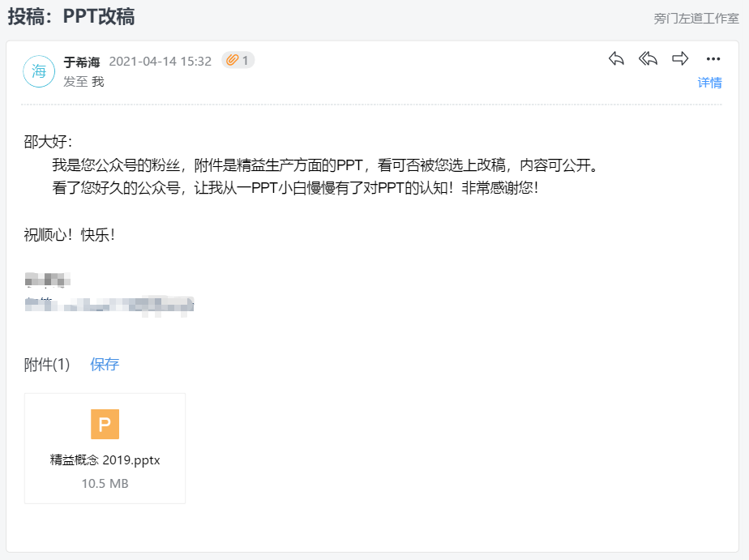Click the subject title 投稿：PPT改稿
The width and height of the screenshot is (749, 560).
tap(71, 17)
